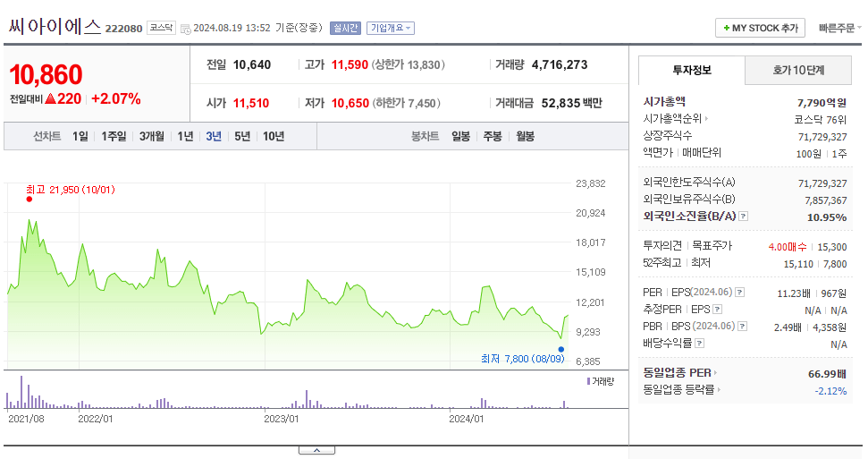Open the 기업개요 dropdown
The image size is (868, 459).
(391, 28)
